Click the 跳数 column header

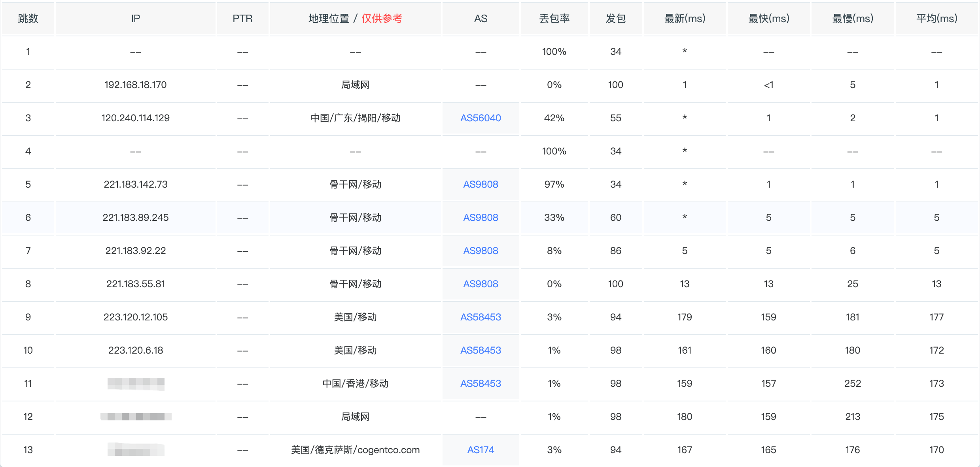coord(28,19)
